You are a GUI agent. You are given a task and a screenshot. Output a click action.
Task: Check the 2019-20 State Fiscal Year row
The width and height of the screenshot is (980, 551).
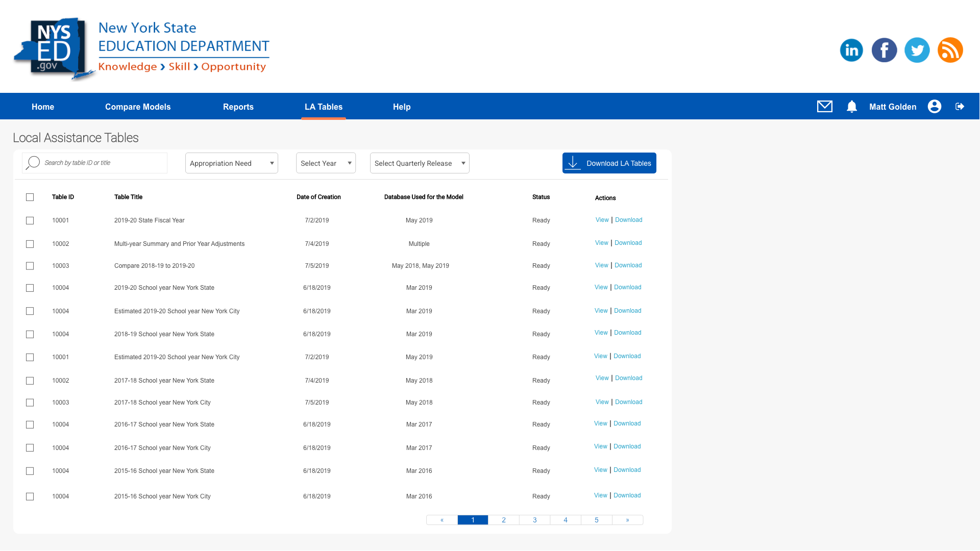click(x=30, y=220)
